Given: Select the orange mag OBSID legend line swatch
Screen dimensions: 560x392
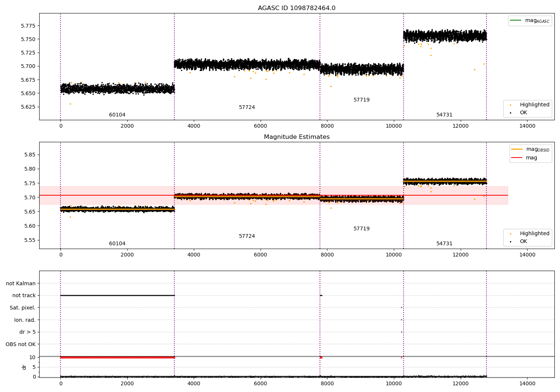Looking at the screenshot, I should tap(517, 149).
